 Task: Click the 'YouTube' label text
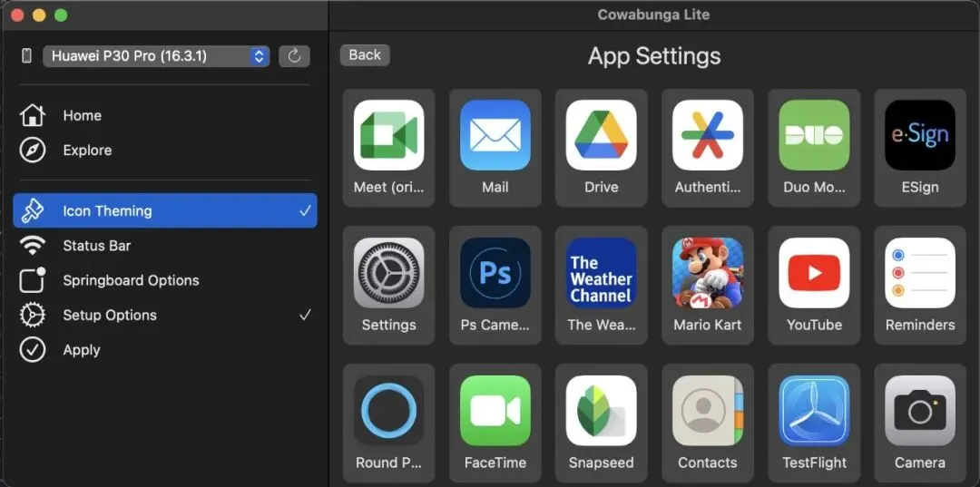pos(814,325)
